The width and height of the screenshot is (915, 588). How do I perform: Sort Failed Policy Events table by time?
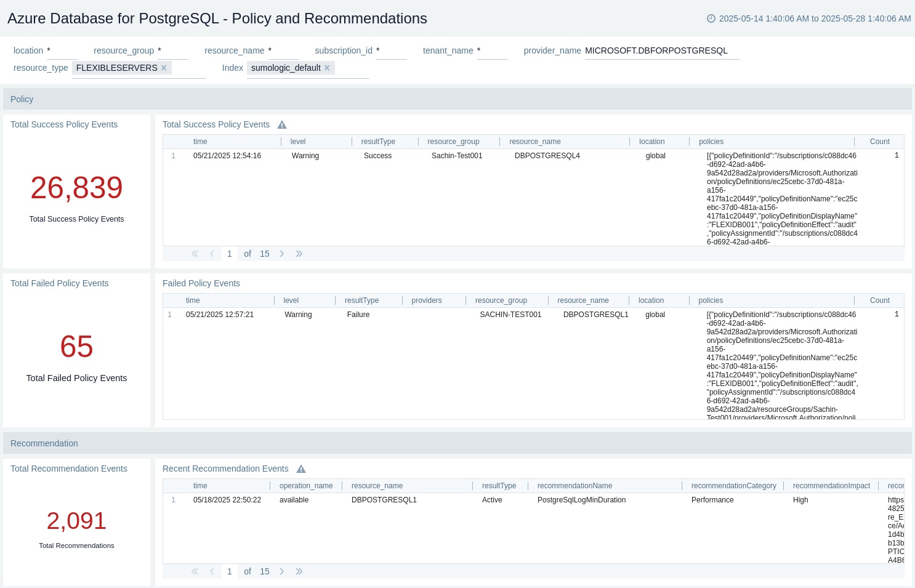193,300
